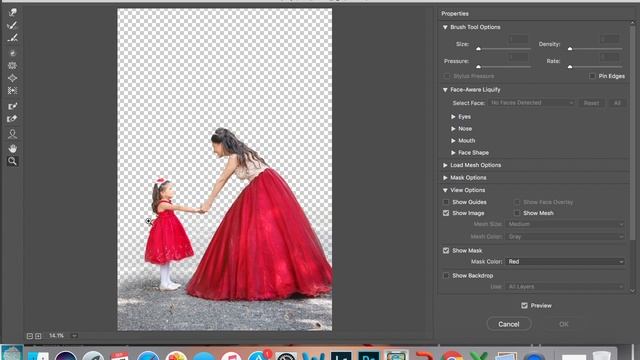Open Lightroom from the Dock
Screen dimensions: 640x360
pos(341,355)
